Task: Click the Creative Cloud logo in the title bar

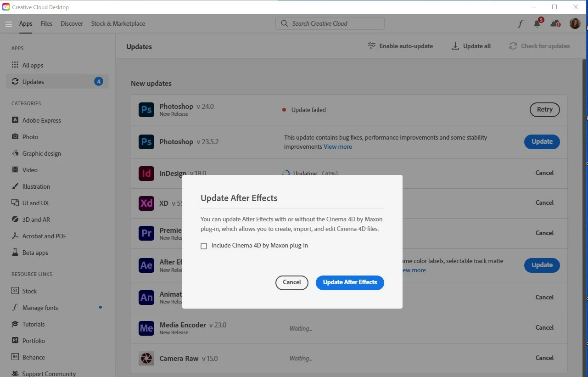Action: click(6, 7)
